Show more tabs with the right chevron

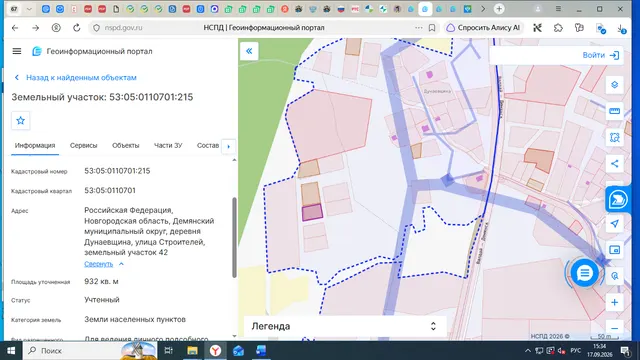[x=483, y=9]
